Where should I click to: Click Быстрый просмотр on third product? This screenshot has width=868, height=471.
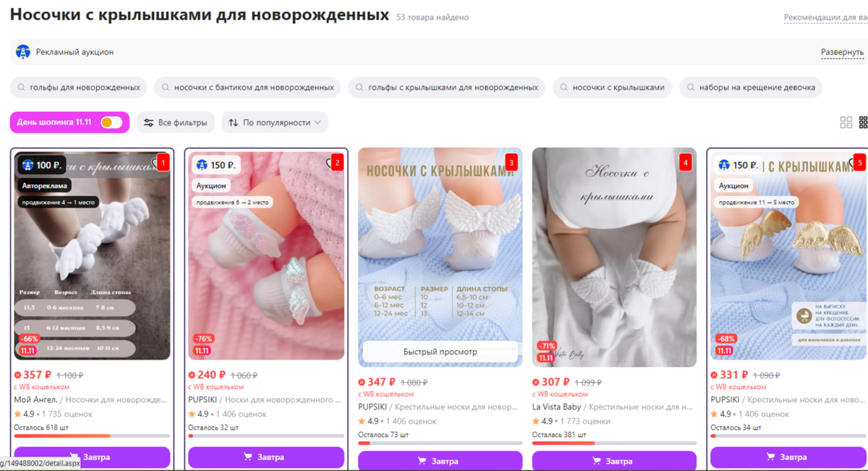(440, 352)
